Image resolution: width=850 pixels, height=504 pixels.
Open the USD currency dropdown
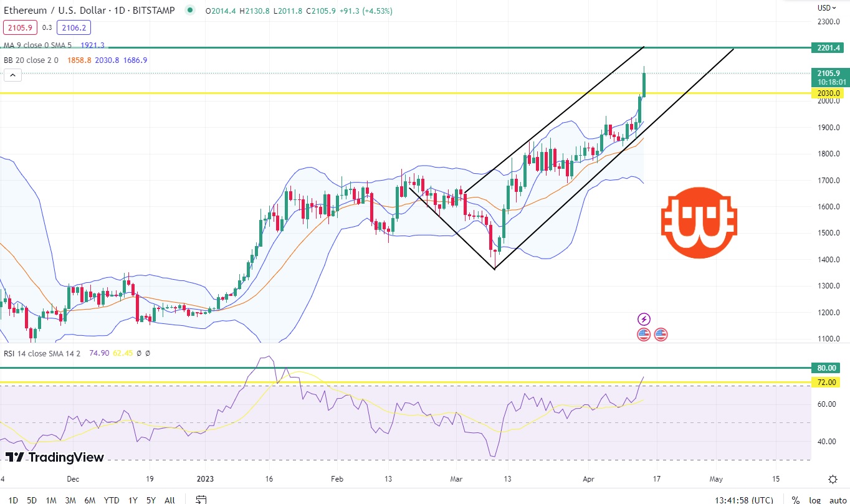[826, 7]
